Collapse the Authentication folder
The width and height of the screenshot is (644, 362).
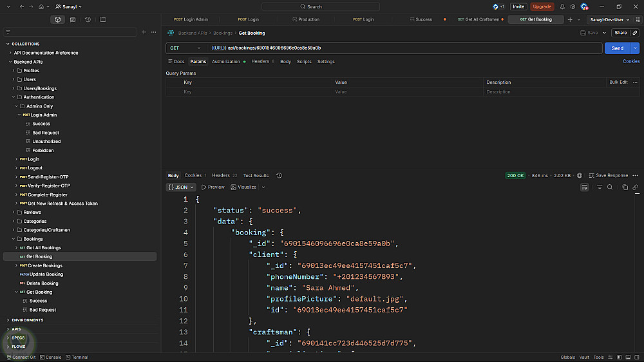click(14, 97)
